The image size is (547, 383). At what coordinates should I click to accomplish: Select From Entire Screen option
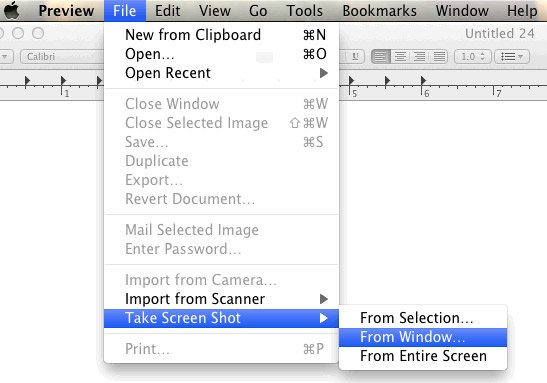[423, 356]
